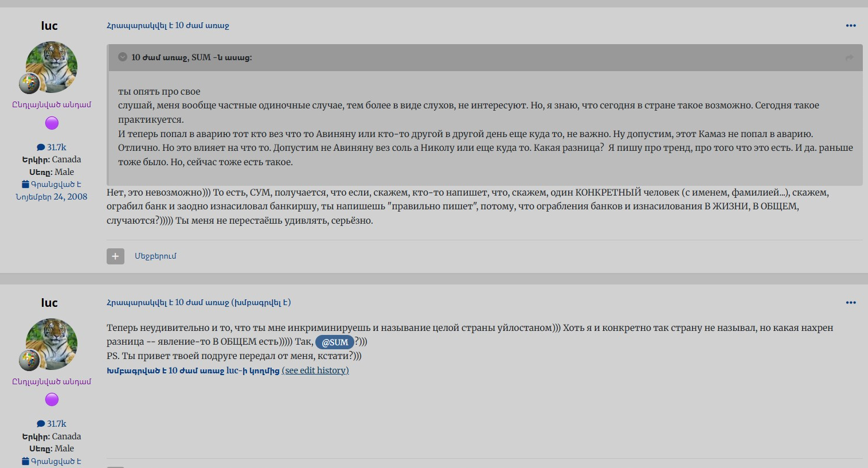This screenshot has width=868, height=468.
Task: Open the Ընդլայնված անդամ group link under the first avatar
Action: pos(52,104)
